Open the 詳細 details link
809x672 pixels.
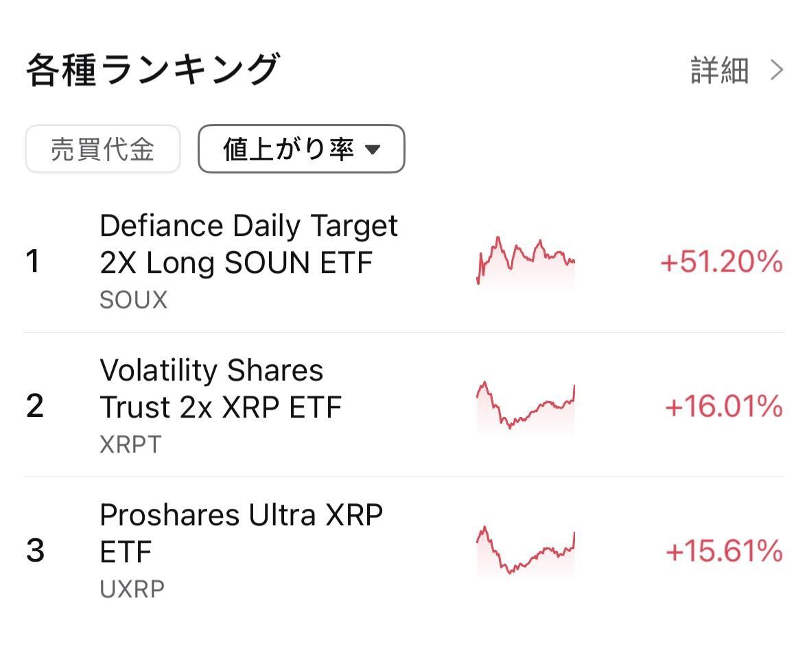click(719, 70)
